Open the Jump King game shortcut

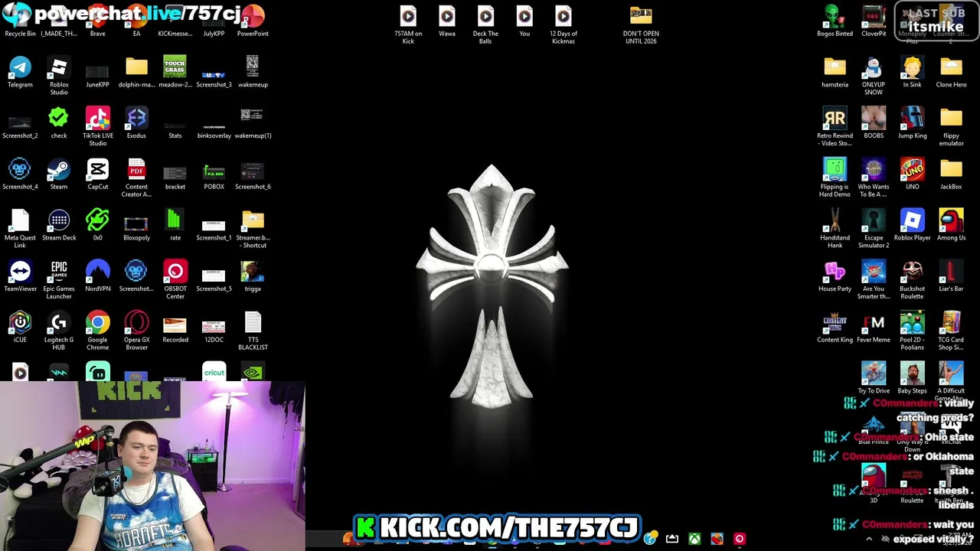coord(912,123)
